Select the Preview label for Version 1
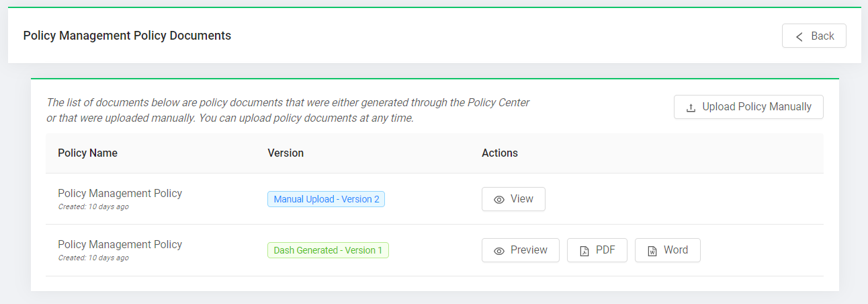This screenshot has height=304, width=868. [x=529, y=250]
